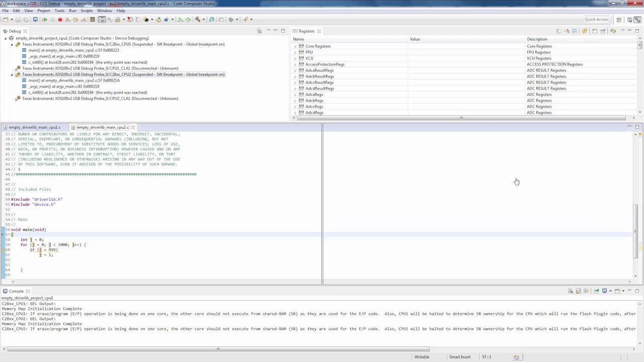Collapse C28xx_CPU2 debug thread node
The image size is (644, 362).
[12, 74]
